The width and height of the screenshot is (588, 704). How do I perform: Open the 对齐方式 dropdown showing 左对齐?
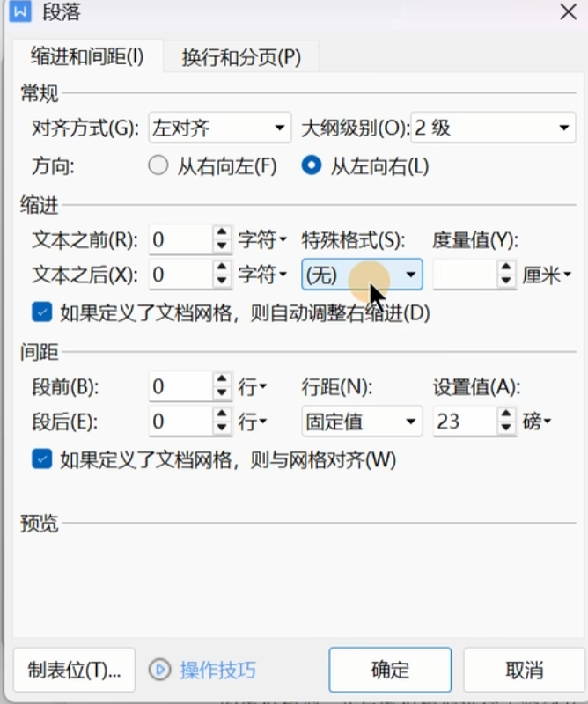pyautogui.click(x=220, y=128)
